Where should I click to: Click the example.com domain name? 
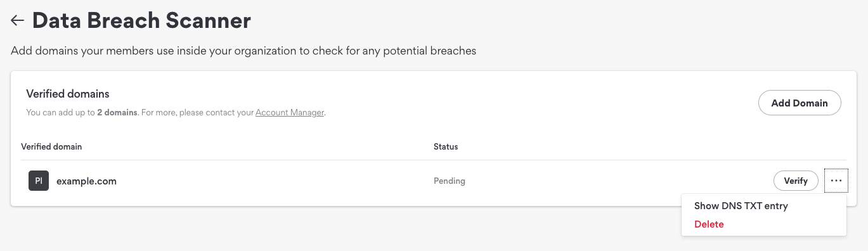pyautogui.click(x=86, y=181)
